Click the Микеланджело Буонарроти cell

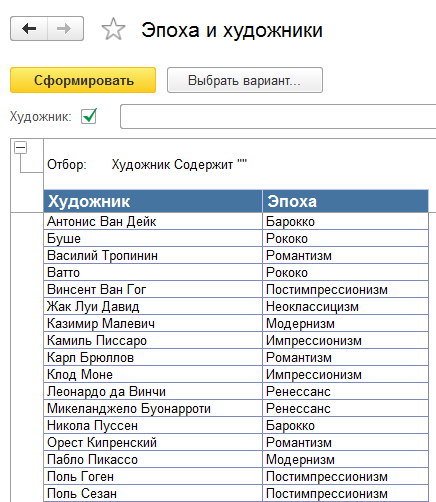tap(153, 408)
